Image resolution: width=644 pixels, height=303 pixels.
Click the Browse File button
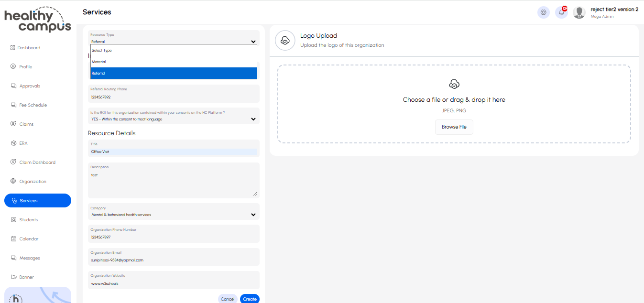point(454,127)
